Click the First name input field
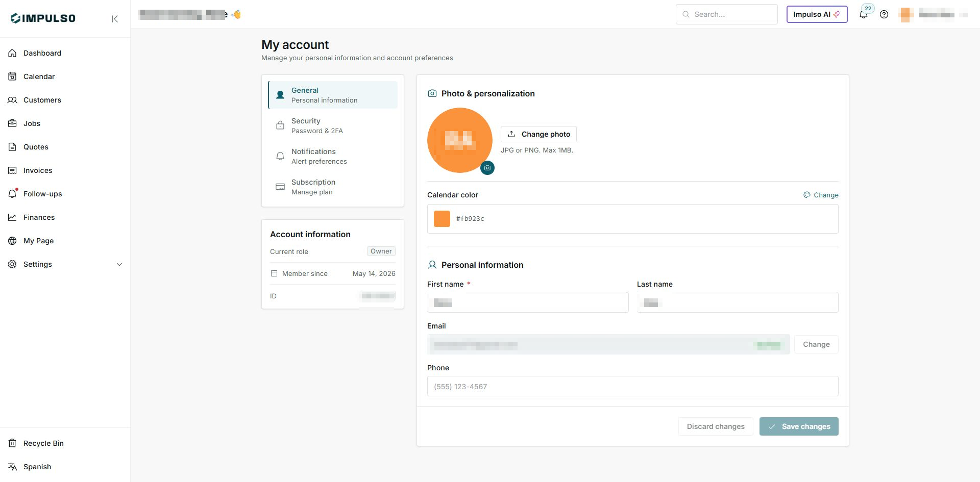Screen dimensions: 980x482 pyautogui.click(x=528, y=302)
